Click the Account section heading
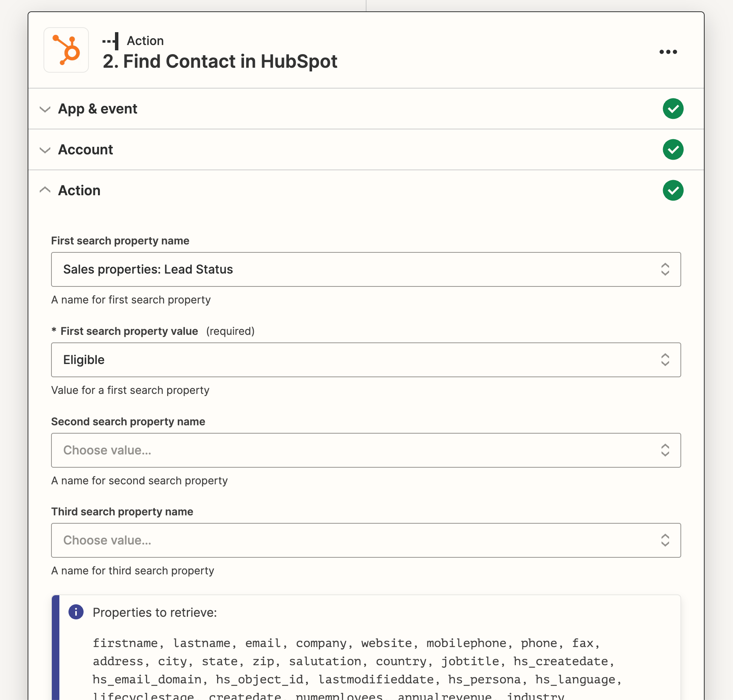Image resolution: width=733 pixels, height=700 pixels. click(85, 149)
